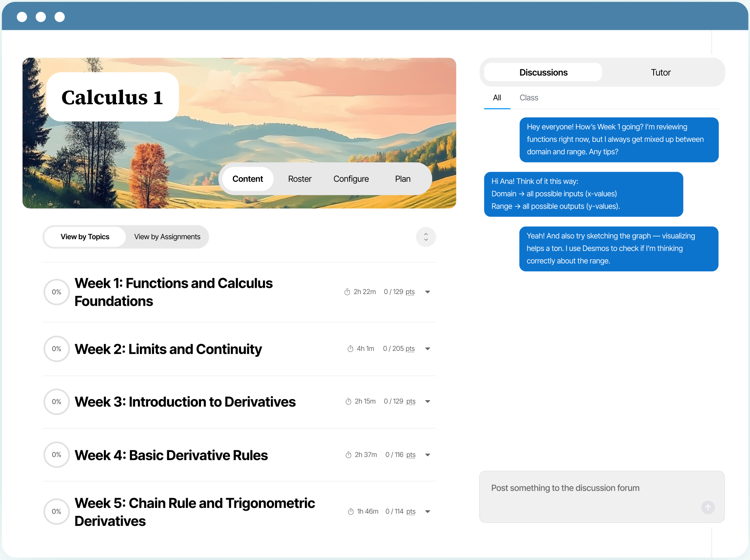Image resolution: width=750 pixels, height=560 pixels.
Task: Expand Week 1: Functions and Calculus Foundations
Action: [x=428, y=292]
